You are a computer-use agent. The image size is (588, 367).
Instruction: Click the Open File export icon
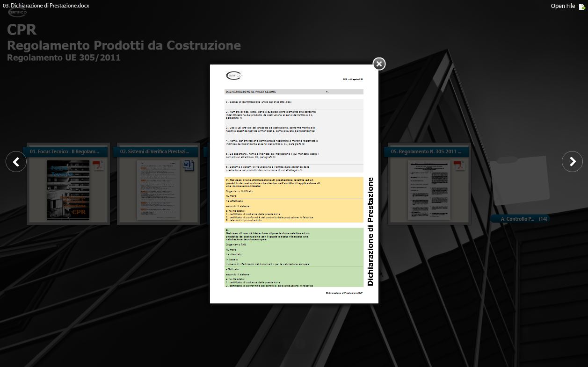point(581,7)
